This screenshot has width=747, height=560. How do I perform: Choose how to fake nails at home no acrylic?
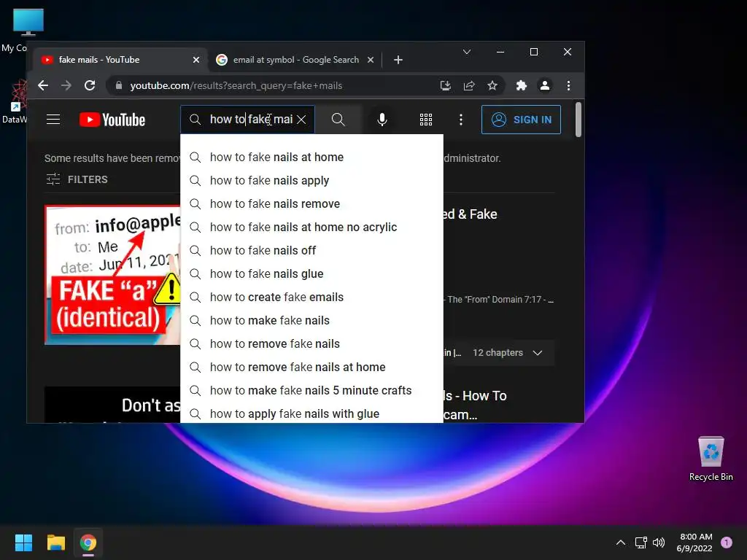point(311,227)
